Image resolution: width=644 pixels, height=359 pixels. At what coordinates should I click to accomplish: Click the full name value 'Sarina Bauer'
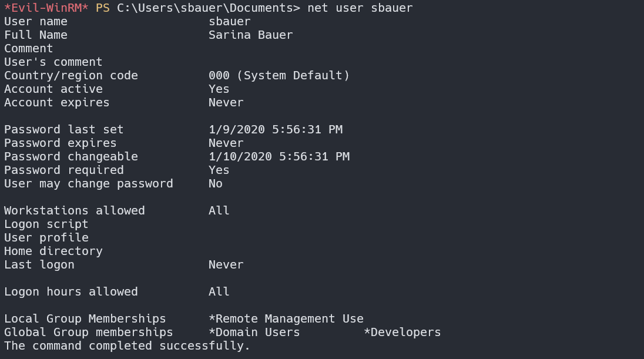251,35
